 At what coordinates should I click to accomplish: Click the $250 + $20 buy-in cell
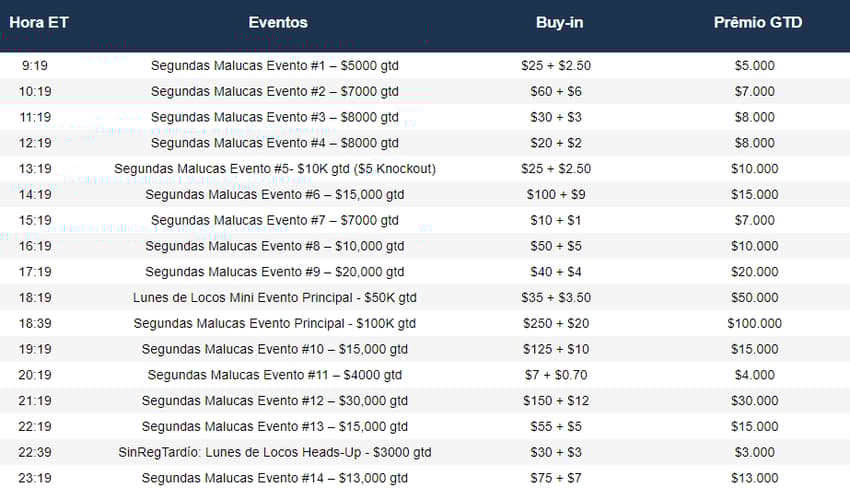click(x=556, y=323)
